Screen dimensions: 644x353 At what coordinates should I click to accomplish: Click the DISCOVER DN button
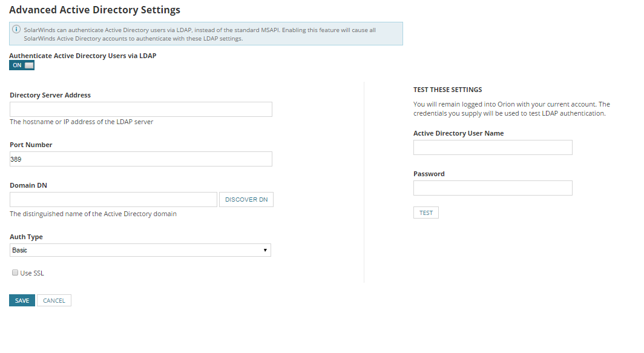(x=246, y=200)
